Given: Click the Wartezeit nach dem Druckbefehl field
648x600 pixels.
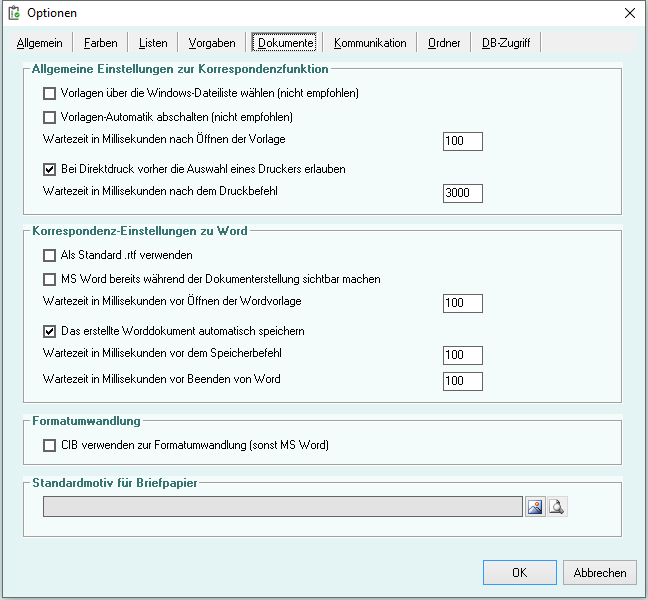Looking at the screenshot, I should [462, 193].
